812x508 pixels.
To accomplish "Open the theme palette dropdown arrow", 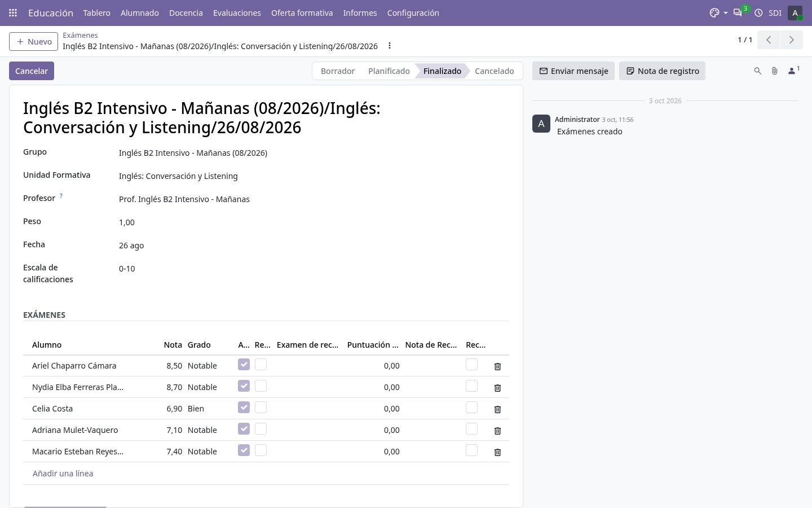I will (725, 12).
